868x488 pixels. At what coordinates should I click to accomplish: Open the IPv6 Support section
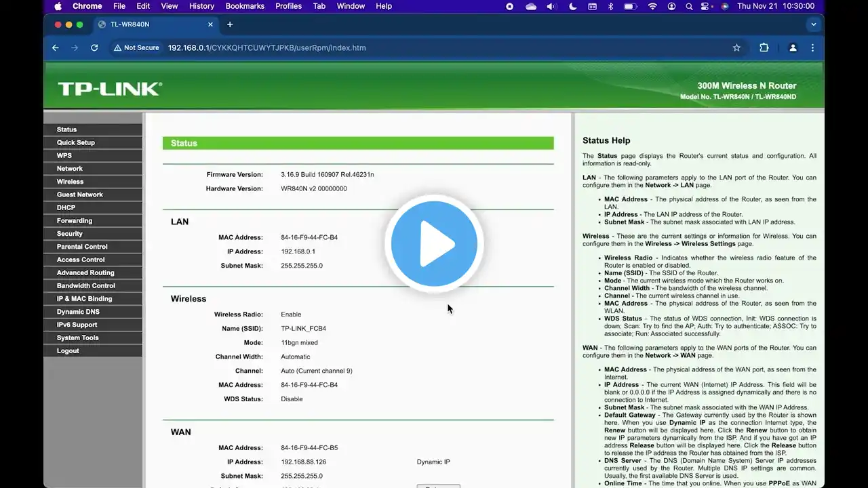pyautogui.click(x=93, y=325)
